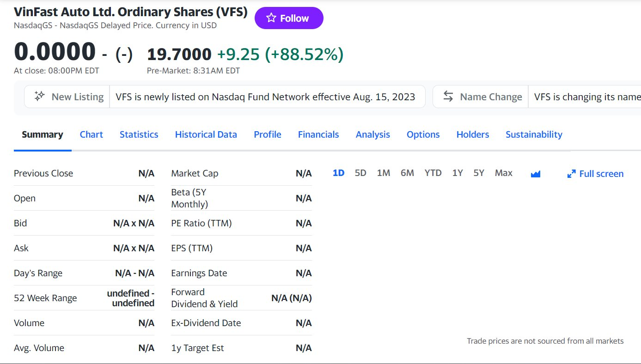Viewport: 641px width, 364px height.
Task: Choose the YTD chart range
Action: 433,173
